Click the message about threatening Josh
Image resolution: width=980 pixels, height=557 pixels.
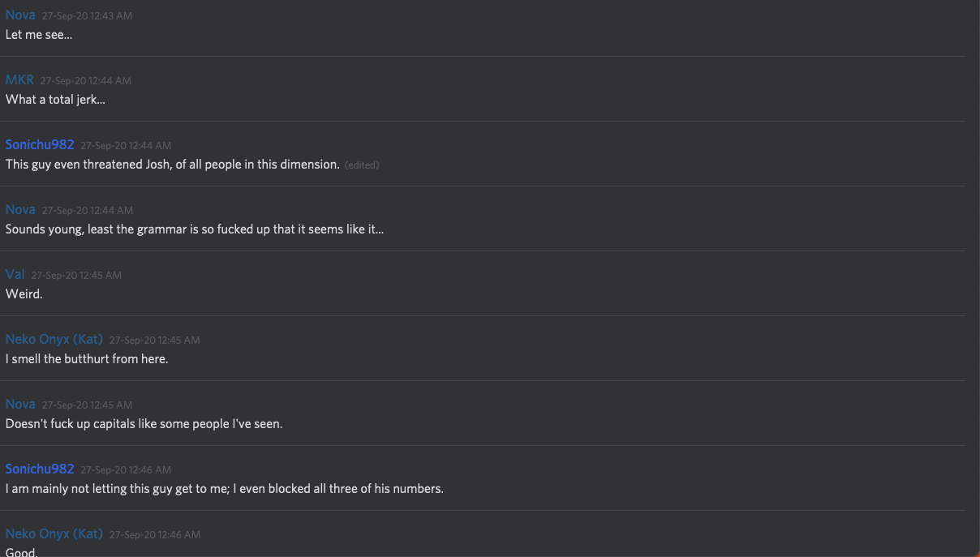tap(172, 165)
